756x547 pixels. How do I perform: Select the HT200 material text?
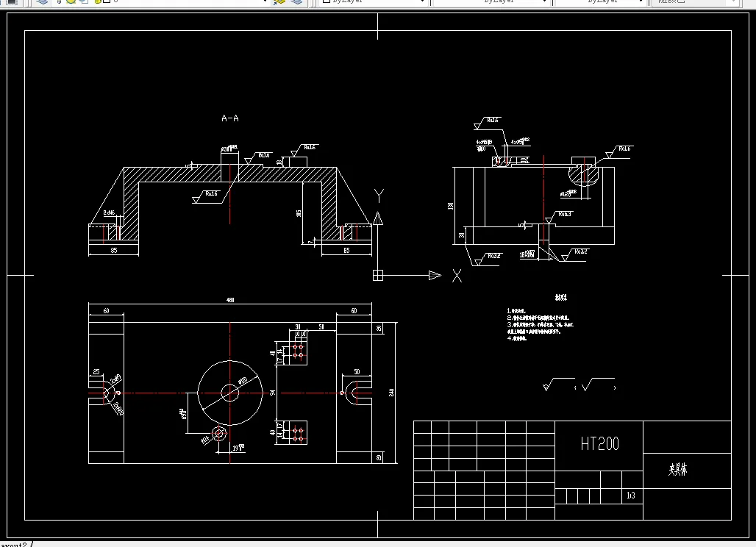(599, 444)
